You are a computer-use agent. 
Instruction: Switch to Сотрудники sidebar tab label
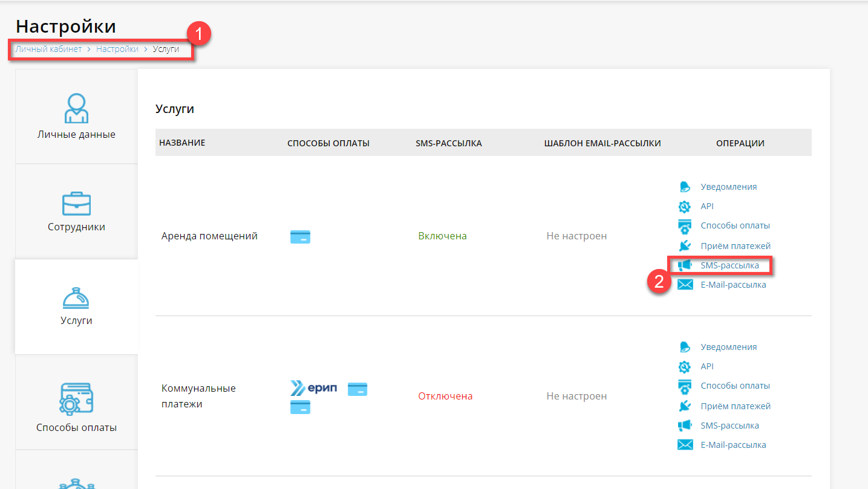[x=76, y=227]
